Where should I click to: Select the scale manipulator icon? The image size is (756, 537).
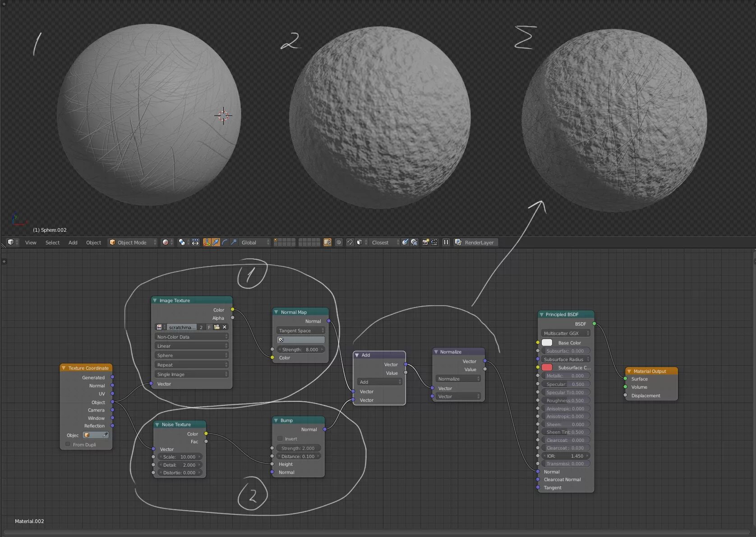(234, 242)
